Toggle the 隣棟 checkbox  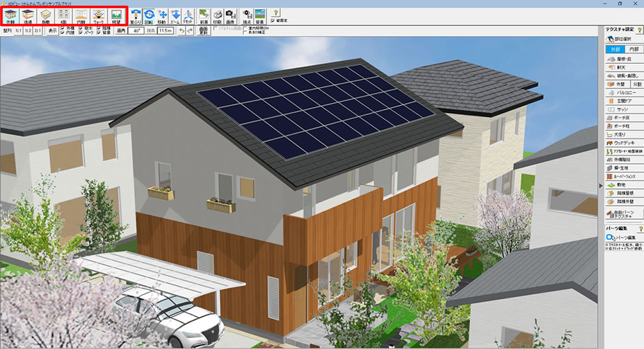point(99,29)
